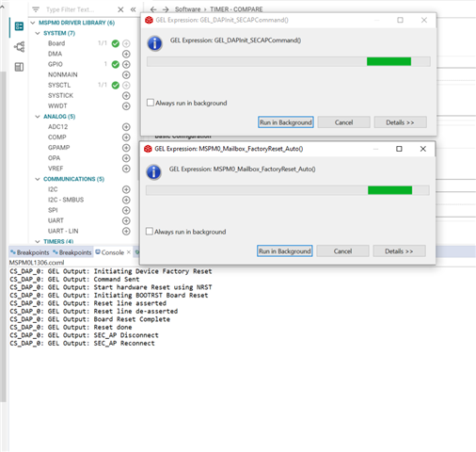The height and width of the screenshot is (452, 476).
Task: Add a COMP module instance
Action: [x=126, y=137]
